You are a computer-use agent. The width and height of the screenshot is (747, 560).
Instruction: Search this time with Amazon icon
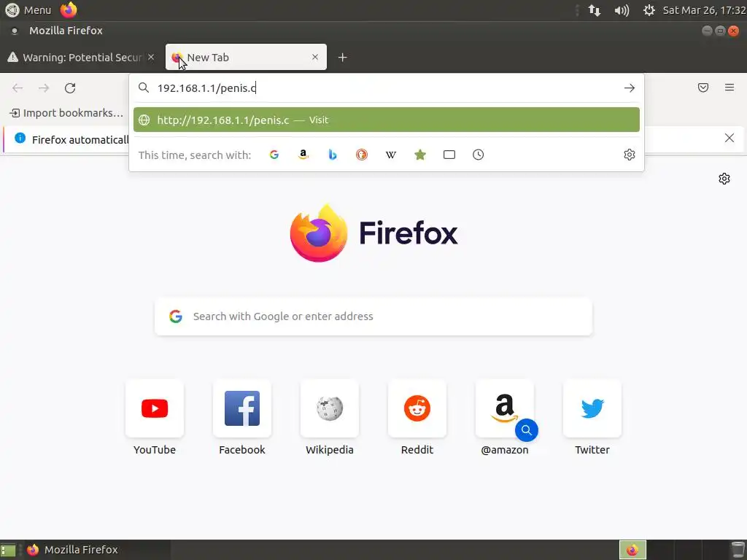tap(303, 155)
